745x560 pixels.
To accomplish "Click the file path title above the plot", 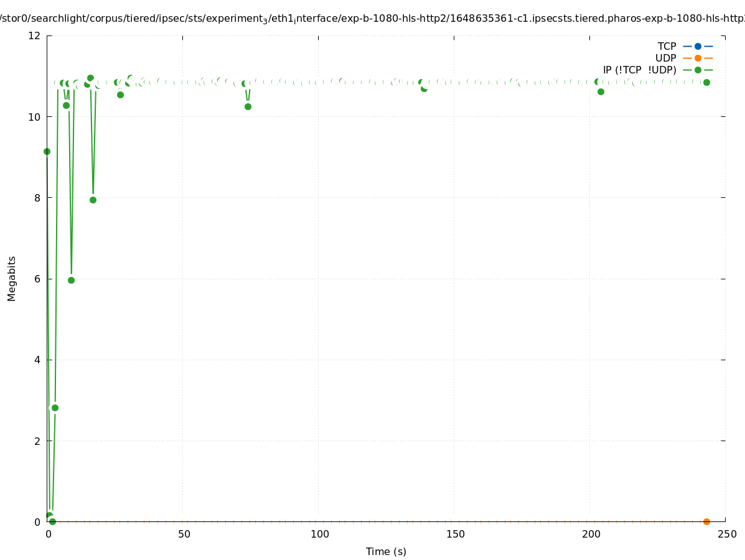I will pos(372,19).
